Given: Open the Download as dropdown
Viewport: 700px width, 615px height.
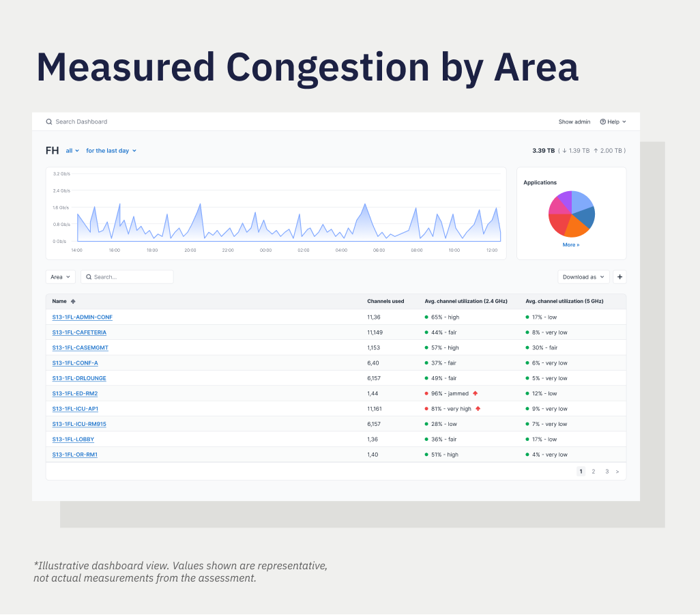Looking at the screenshot, I should (583, 277).
